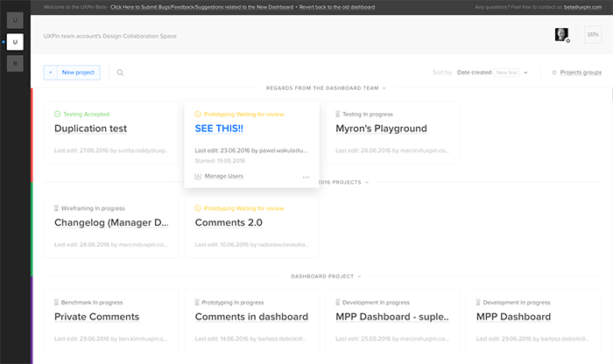Click the plus icon on New project
This screenshot has height=364, width=613.
tap(51, 73)
